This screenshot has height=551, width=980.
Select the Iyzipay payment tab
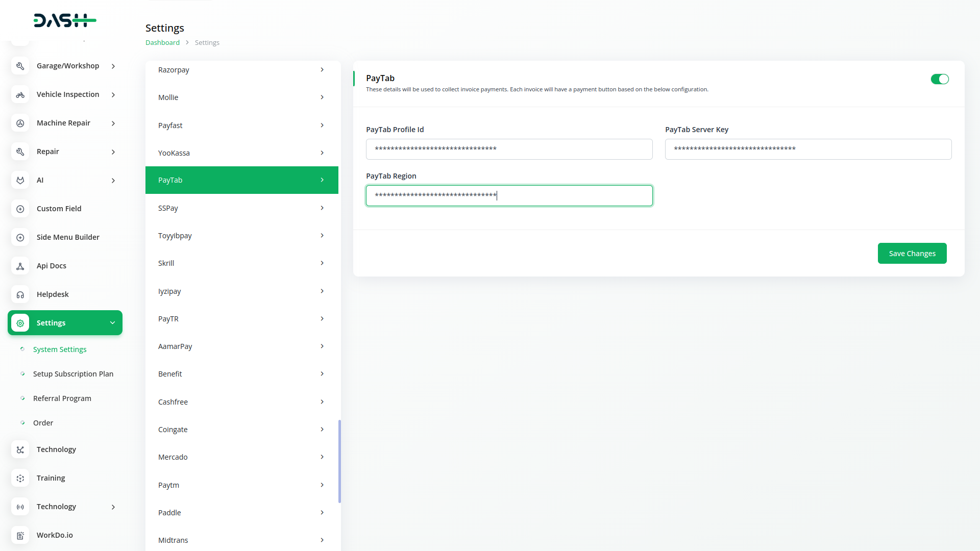(242, 291)
